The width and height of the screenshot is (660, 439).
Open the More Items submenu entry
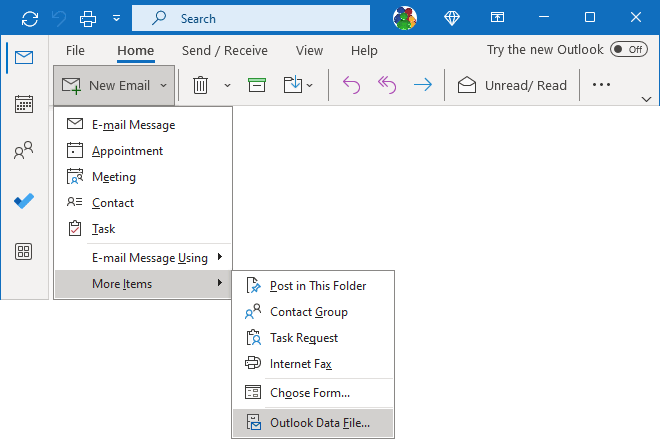point(143,284)
